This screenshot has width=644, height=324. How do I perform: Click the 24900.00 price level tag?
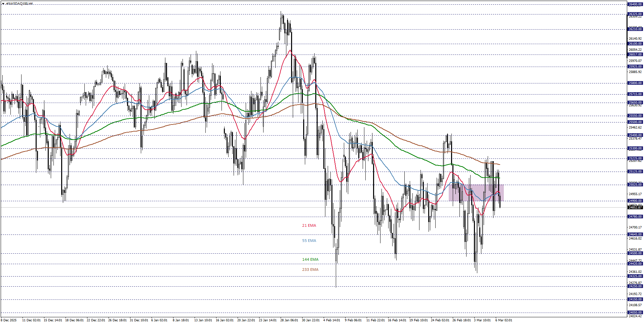click(x=635, y=200)
